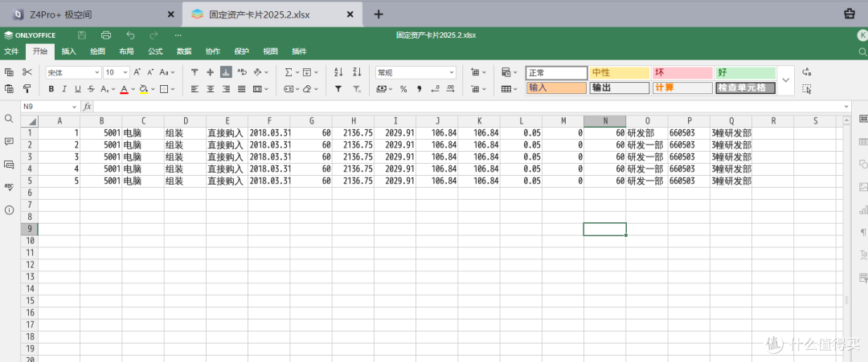Screen dimensions: 868x362
Task: Click the Paste icon
Action: pyautogui.click(x=9, y=88)
